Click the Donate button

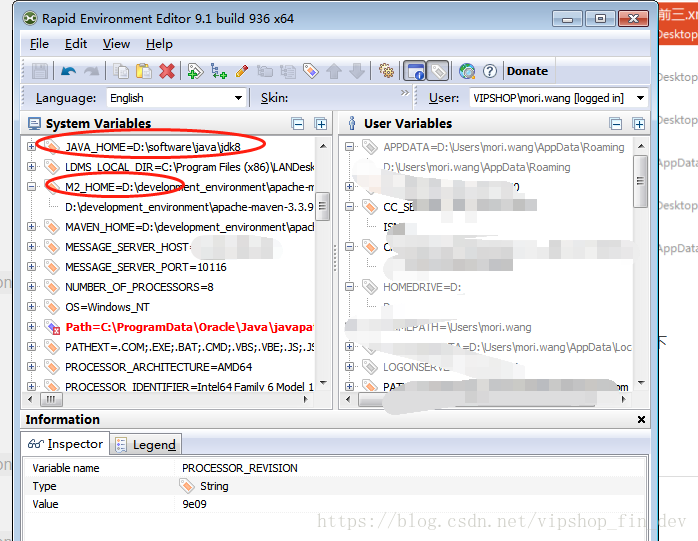tap(528, 71)
